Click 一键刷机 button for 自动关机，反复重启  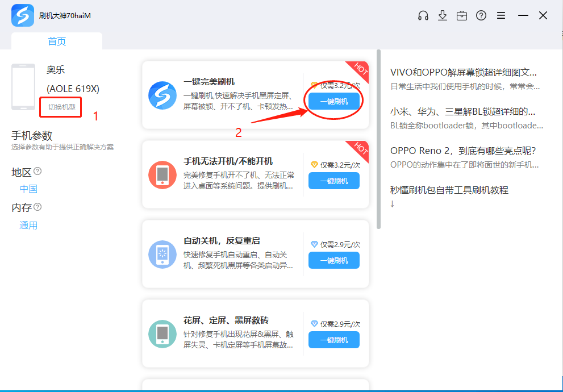[334, 260]
